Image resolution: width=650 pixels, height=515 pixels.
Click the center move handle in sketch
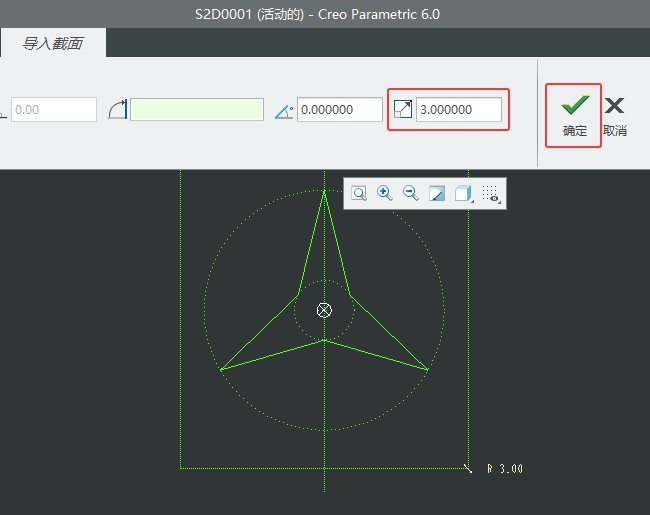[324, 310]
